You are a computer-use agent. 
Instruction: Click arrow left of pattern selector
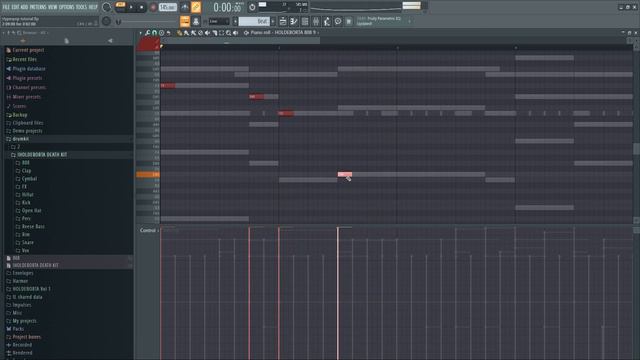[x=235, y=21]
